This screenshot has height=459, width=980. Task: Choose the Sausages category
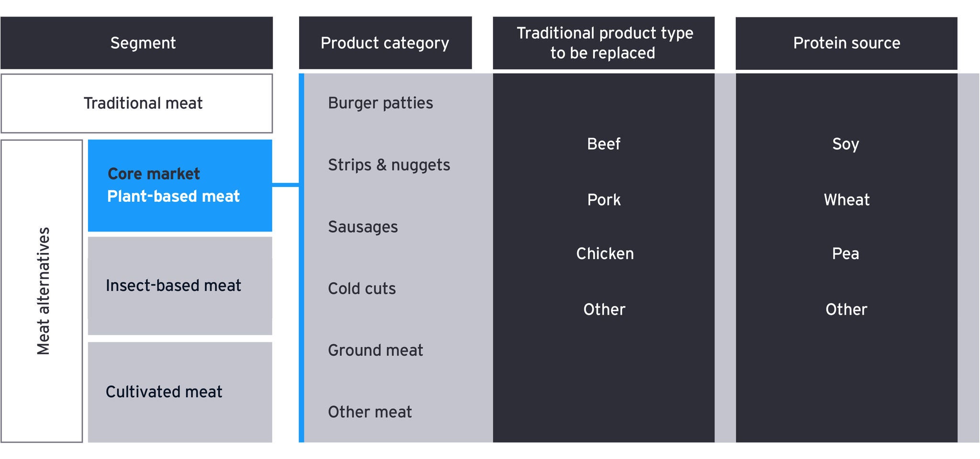click(363, 227)
